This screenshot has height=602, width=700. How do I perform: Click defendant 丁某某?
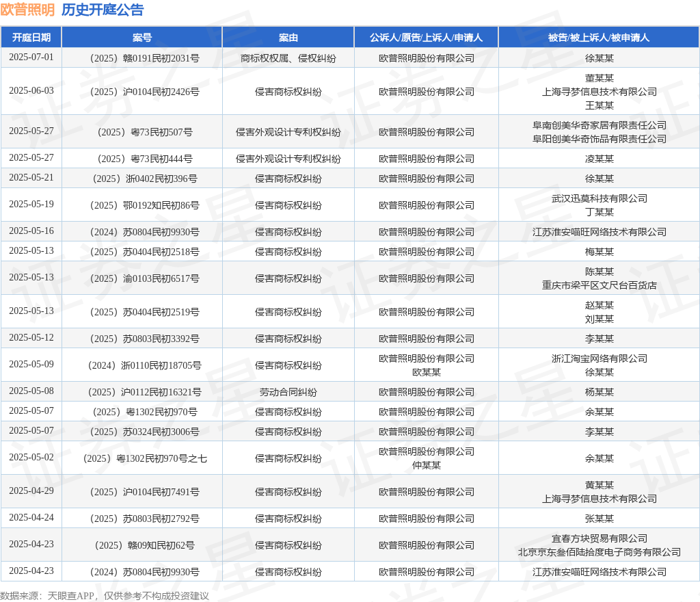[600, 212]
